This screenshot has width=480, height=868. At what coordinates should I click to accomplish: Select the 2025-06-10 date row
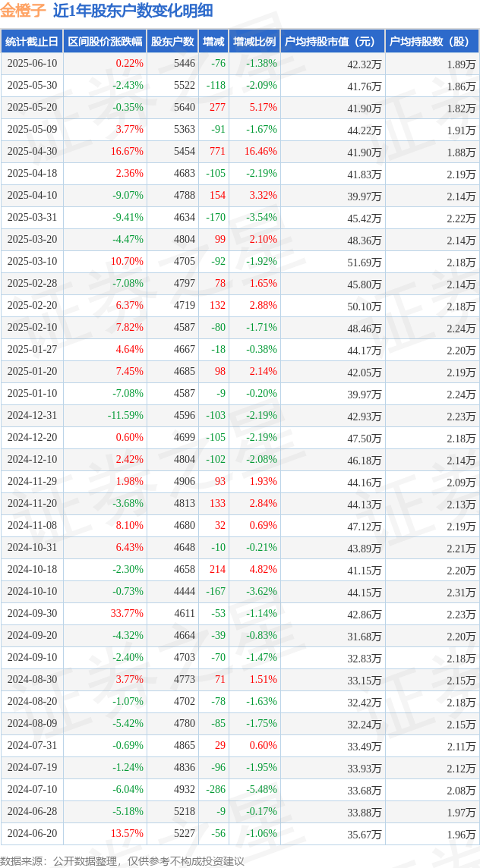coord(32,64)
